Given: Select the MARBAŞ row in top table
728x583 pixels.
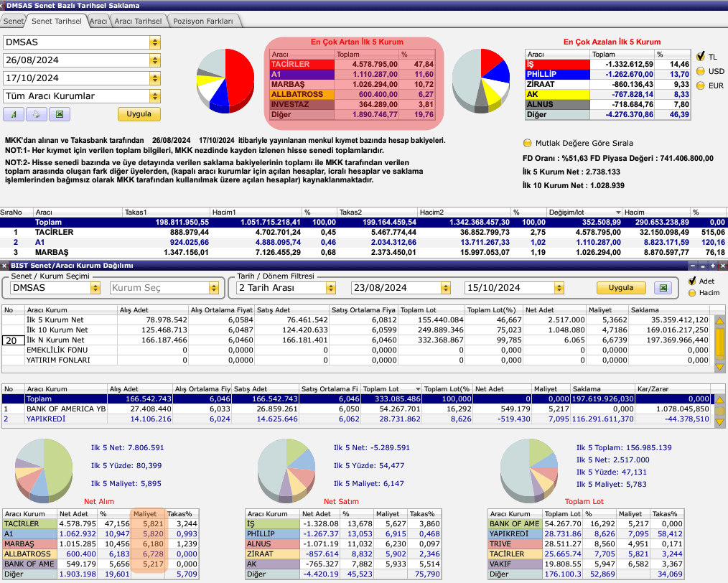Looking at the screenshot, I should (364, 253).
